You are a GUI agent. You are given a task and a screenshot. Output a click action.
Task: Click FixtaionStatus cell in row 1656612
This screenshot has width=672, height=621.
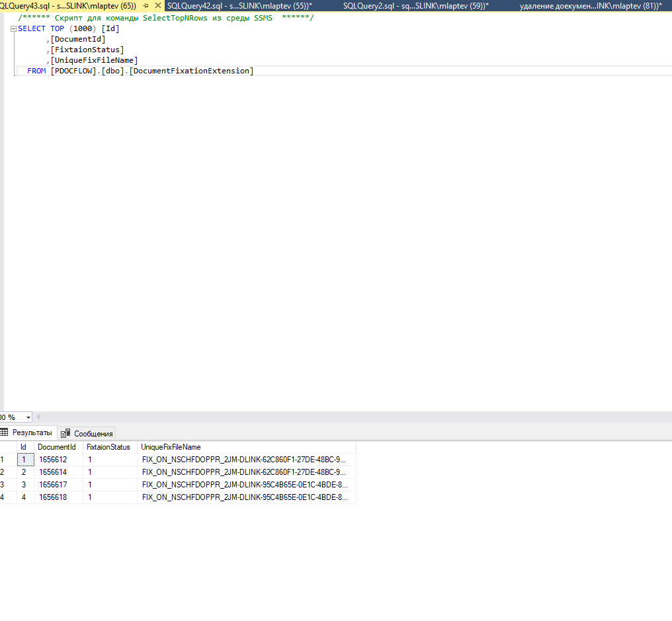110,460
